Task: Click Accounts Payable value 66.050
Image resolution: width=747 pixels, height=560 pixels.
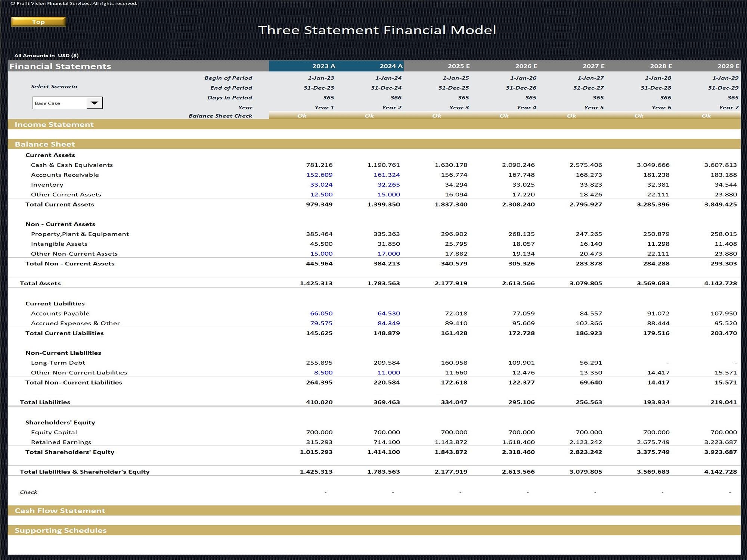Action: coord(321,314)
